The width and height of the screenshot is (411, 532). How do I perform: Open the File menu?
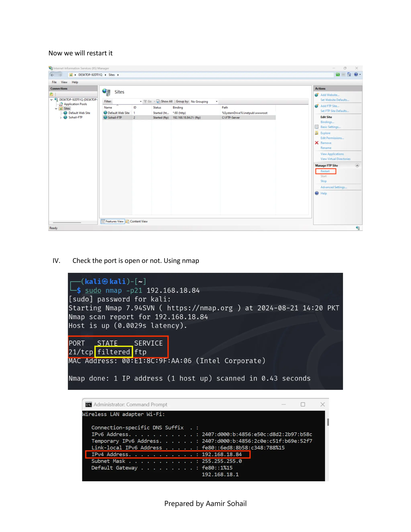pyautogui.click(x=54, y=82)
